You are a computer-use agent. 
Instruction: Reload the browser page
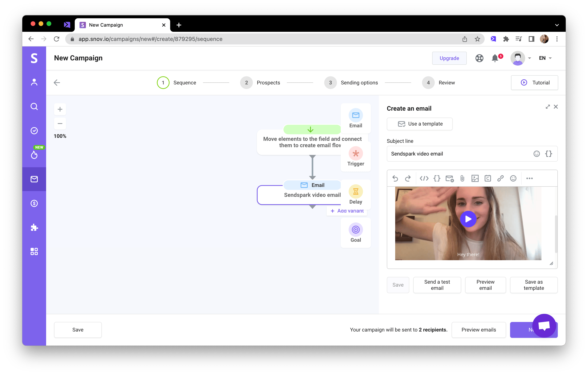(57, 39)
